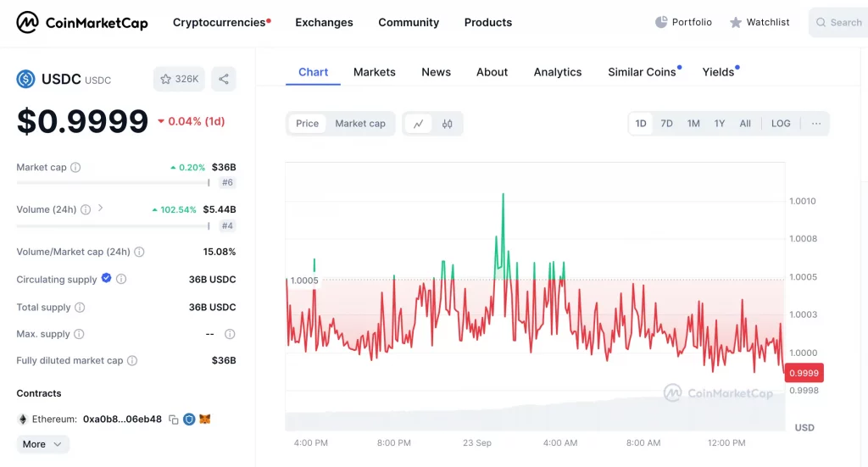Screen dimensions: 868x467
Task: Click the blue shield icon by contract
Action: 189,420
